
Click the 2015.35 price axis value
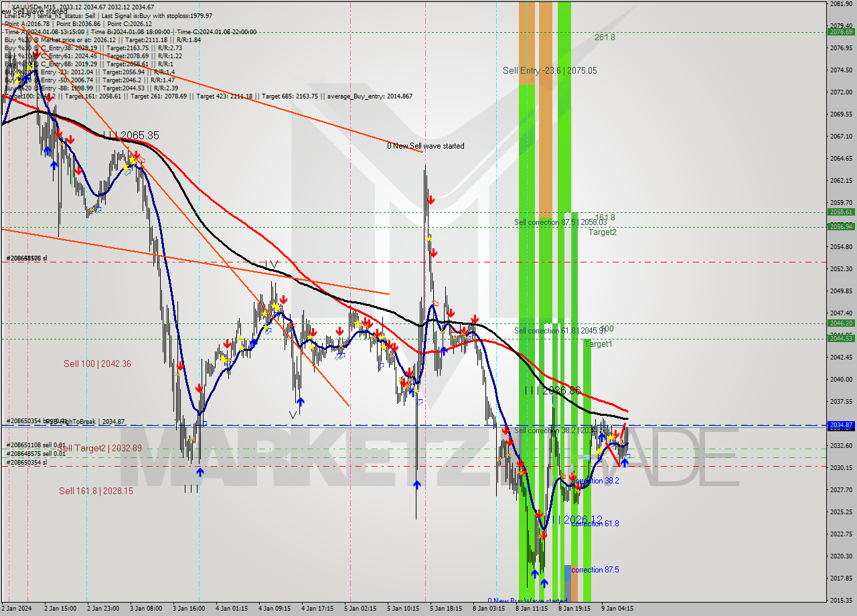pyautogui.click(x=840, y=600)
